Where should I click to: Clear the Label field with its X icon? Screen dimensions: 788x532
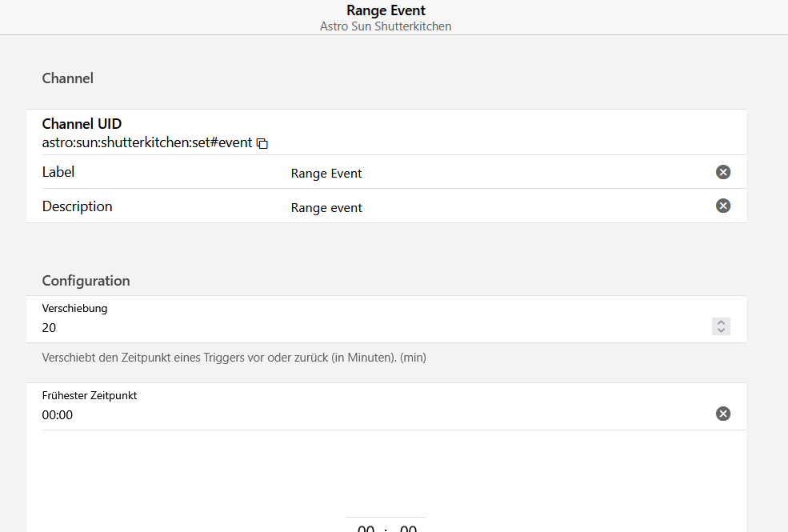(x=722, y=172)
